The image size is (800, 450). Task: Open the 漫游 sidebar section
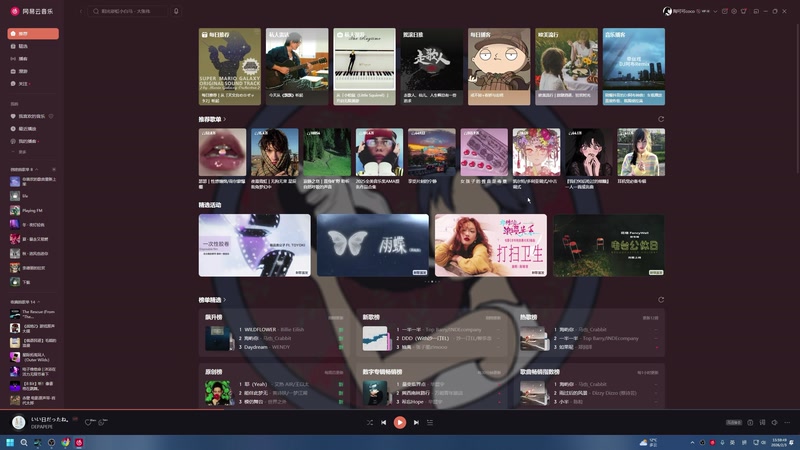tap(33, 71)
